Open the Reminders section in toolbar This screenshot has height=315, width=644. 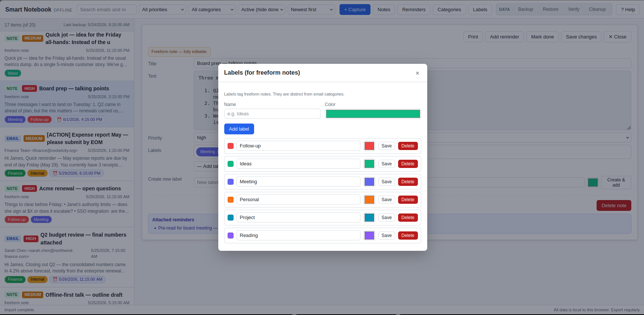coord(414,10)
